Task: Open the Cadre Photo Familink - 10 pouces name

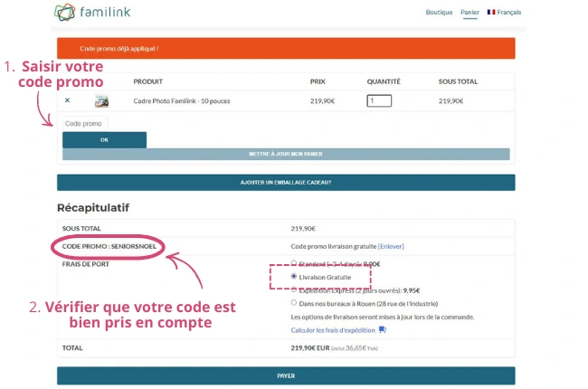Action: coord(182,101)
